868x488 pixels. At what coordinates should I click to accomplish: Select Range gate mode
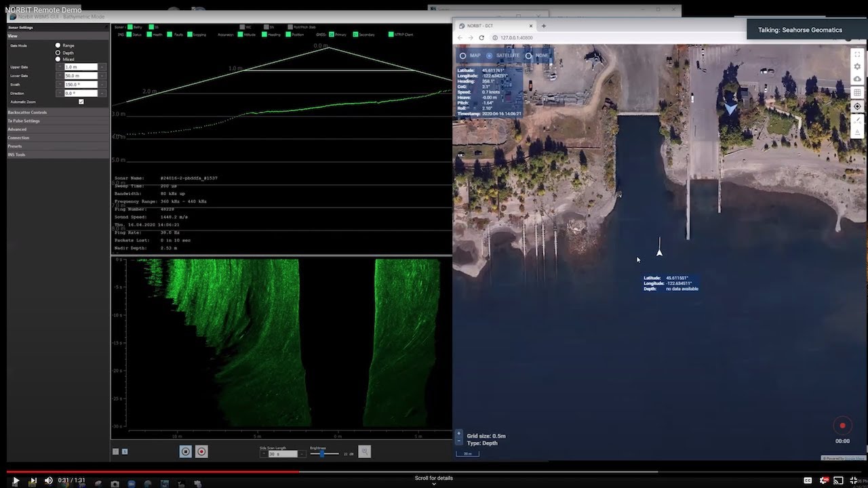58,45
